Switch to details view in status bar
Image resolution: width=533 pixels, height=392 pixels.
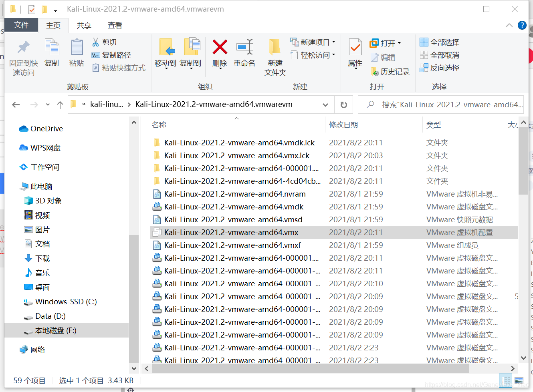pos(506,380)
